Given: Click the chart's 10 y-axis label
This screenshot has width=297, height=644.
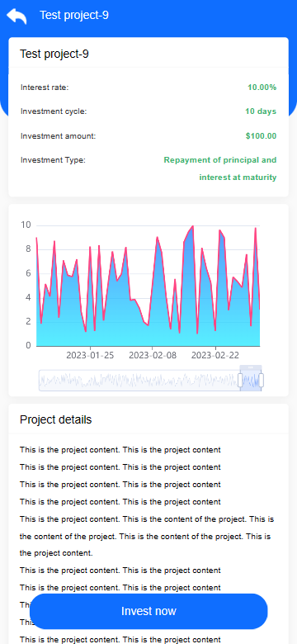Looking at the screenshot, I should tap(26, 225).
